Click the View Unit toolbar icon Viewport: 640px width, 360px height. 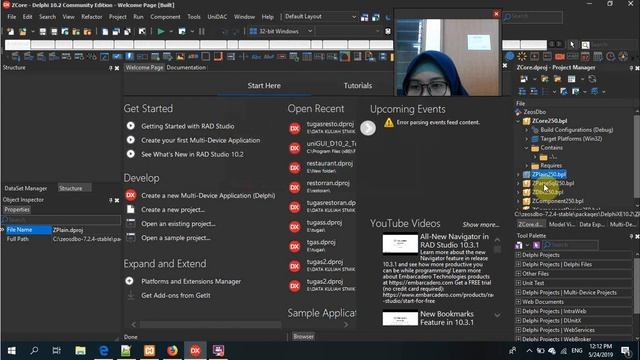(105, 31)
